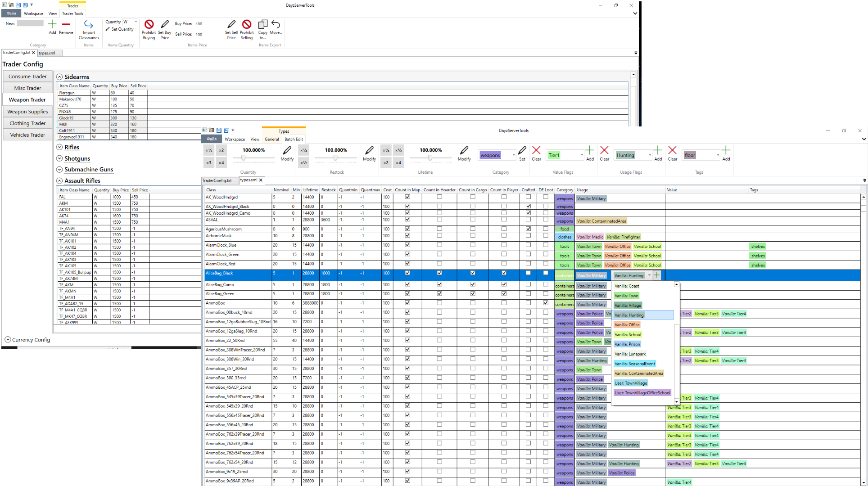
Task: Toggle Count in Map for ASVAL
Action: tap(407, 220)
